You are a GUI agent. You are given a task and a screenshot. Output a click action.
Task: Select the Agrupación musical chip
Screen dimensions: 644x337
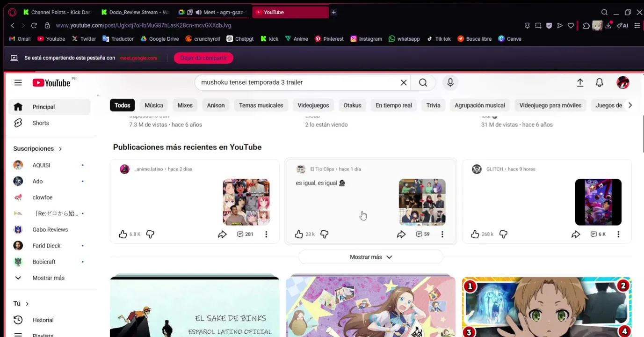[x=480, y=105]
